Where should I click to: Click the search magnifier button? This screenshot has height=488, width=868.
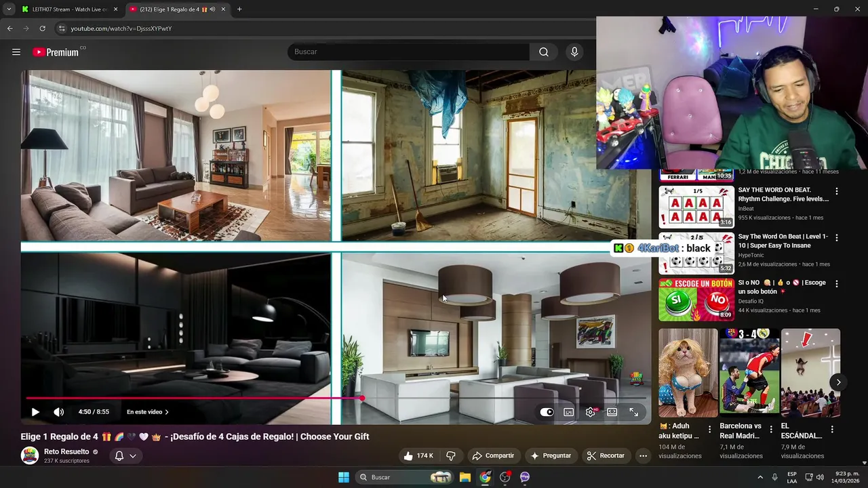click(x=544, y=52)
